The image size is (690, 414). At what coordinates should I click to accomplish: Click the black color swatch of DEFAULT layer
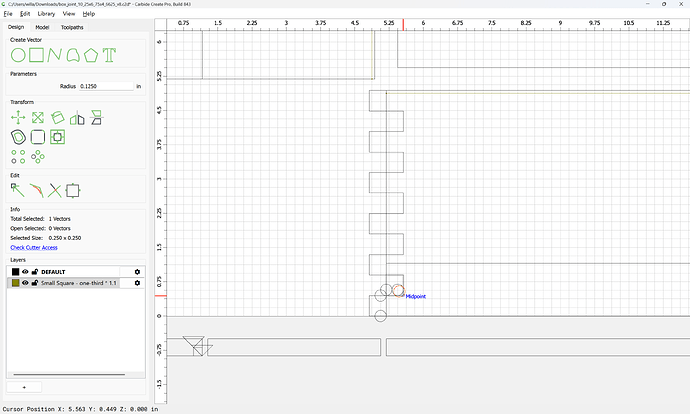point(15,272)
